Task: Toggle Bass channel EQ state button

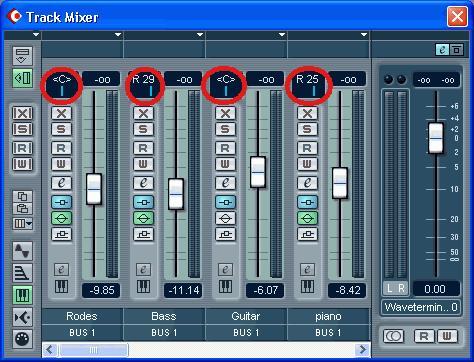Action: (x=143, y=218)
